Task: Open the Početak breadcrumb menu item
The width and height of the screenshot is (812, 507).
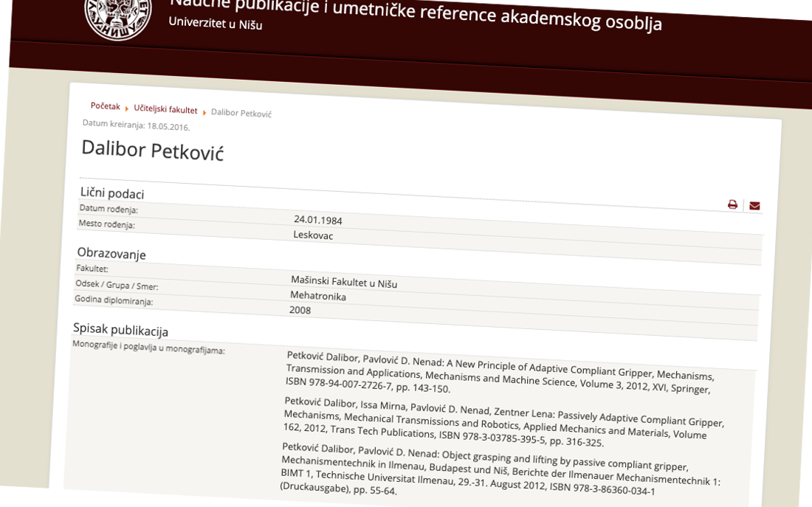Action: click(x=104, y=106)
